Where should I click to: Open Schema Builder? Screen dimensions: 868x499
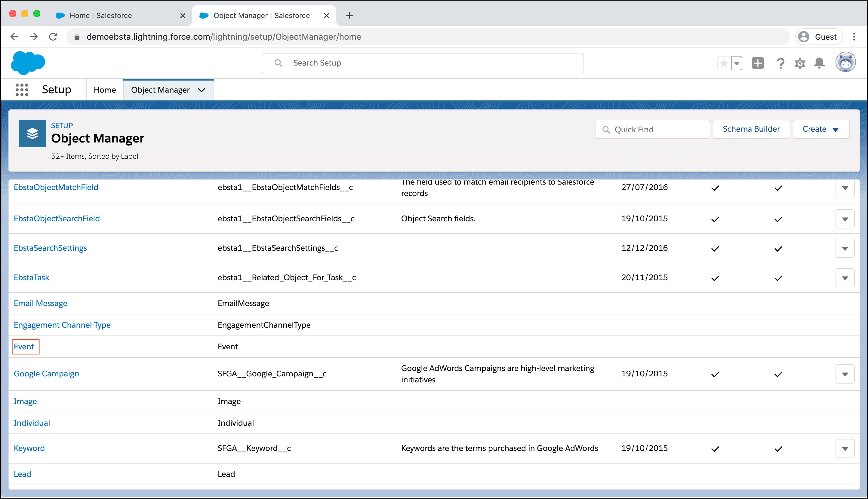click(751, 129)
